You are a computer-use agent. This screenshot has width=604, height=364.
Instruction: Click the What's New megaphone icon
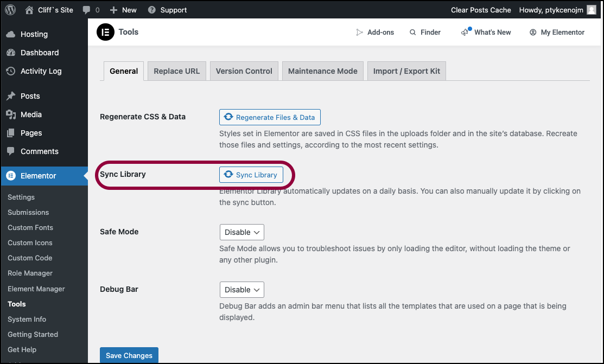tap(465, 33)
